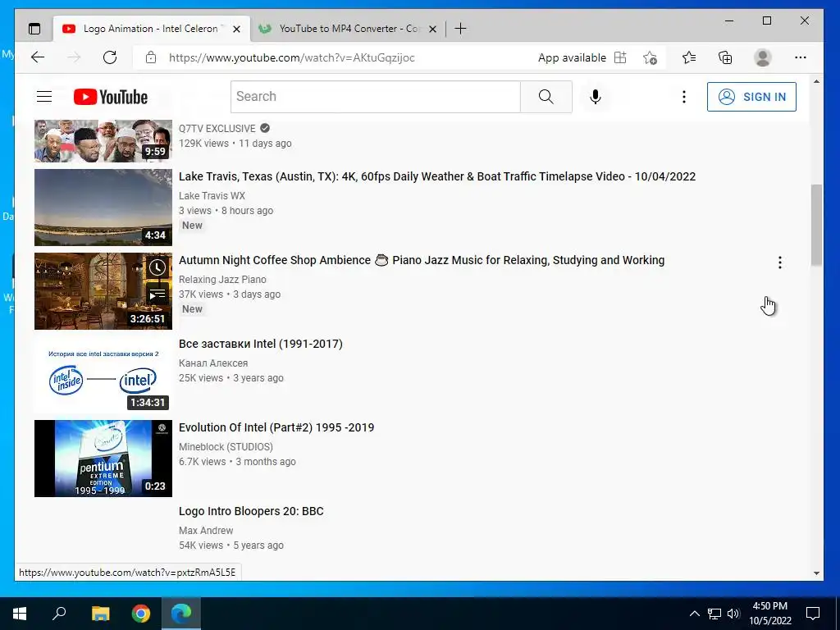840x630 pixels.
Task: Open the Relaxing Jazz Piano channel
Action: [222, 280]
